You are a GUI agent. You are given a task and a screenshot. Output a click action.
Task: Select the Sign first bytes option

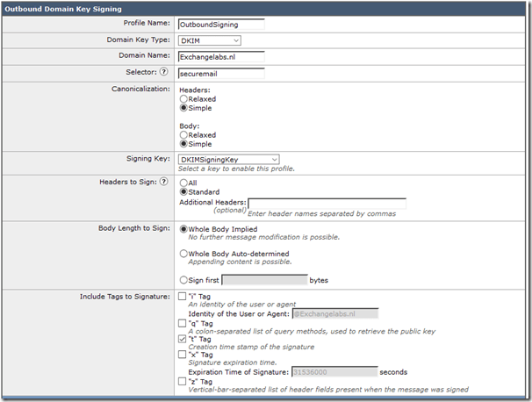pos(183,280)
